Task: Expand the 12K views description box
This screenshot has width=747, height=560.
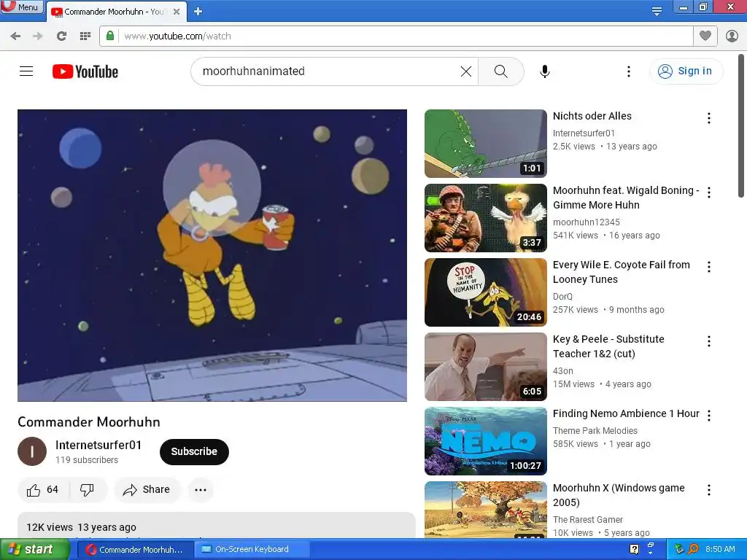Action: point(216,526)
